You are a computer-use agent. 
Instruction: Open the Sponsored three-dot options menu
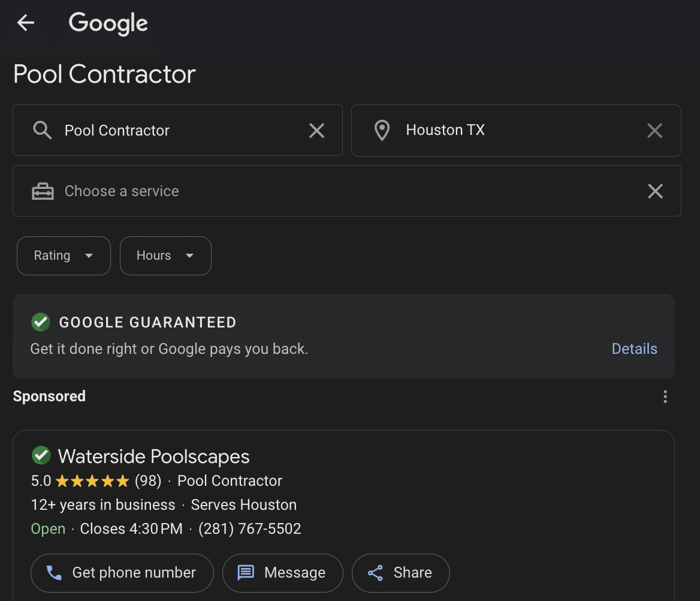click(665, 396)
